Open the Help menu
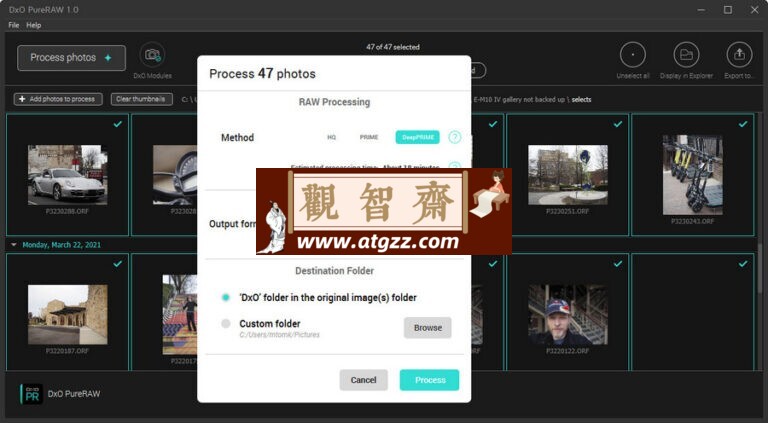Image resolution: width=768 pixels, height=423 pixels. pyautogui.click(x=34, y=25)
